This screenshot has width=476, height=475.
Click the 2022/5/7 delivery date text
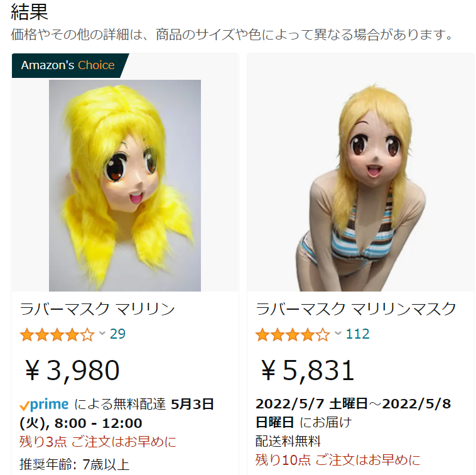tap(289, 404)
